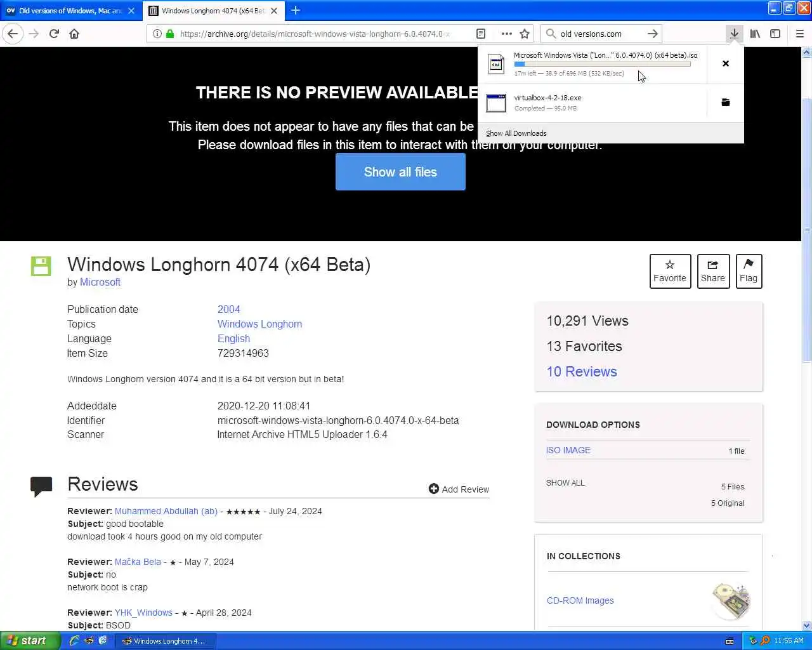Open the browser home page
This screenshot has width=812, height=650.
(74, 34)
